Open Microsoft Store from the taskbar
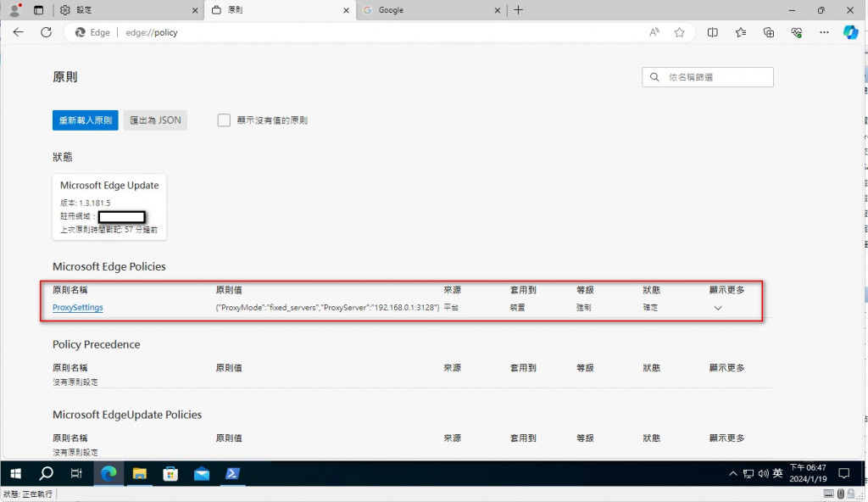 point(170,473)
